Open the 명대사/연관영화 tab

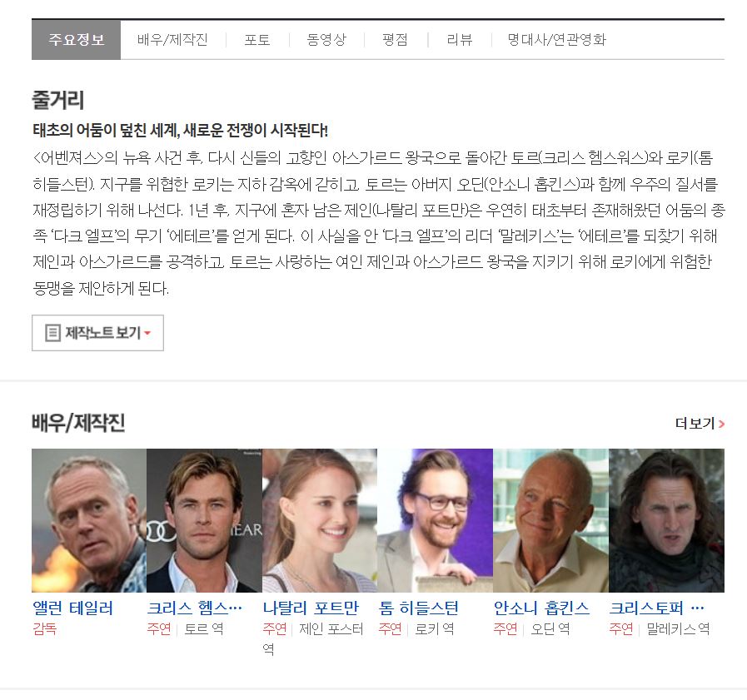point(557,39)
